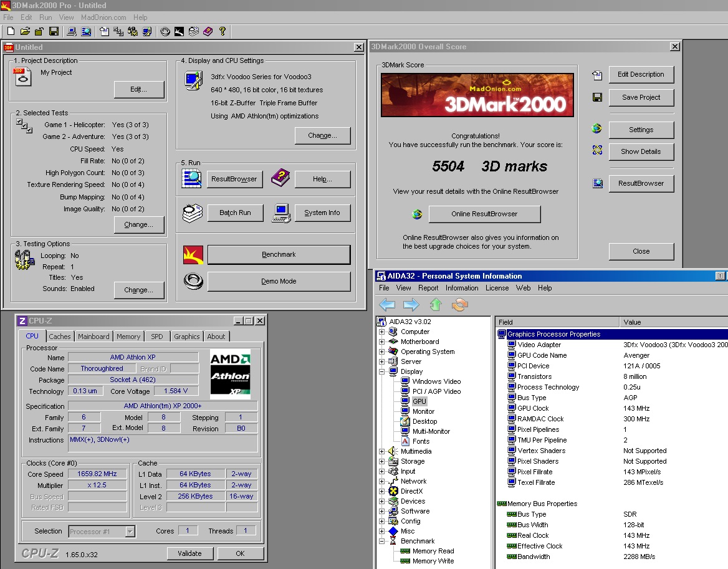Click the AIDA32 green Up arrow icon
728x569 pixels.
(x=436, y=305)
